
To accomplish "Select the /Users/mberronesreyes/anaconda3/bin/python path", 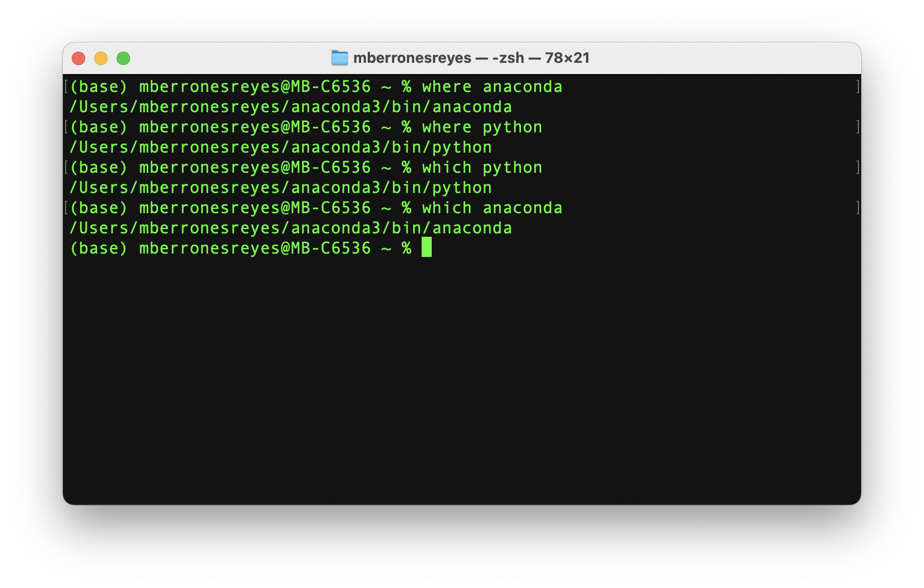I will (x=281, y=147).
